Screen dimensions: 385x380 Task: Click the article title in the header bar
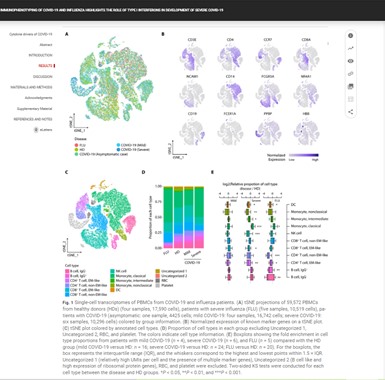click(x=112, y=10)
